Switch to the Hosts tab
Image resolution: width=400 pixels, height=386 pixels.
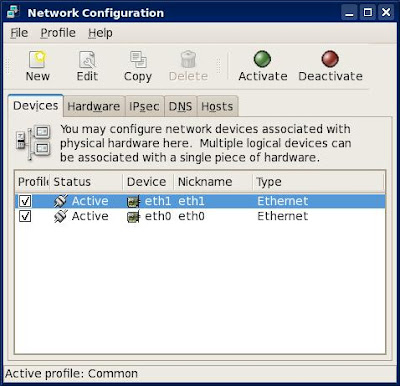(x=217, y=106)
